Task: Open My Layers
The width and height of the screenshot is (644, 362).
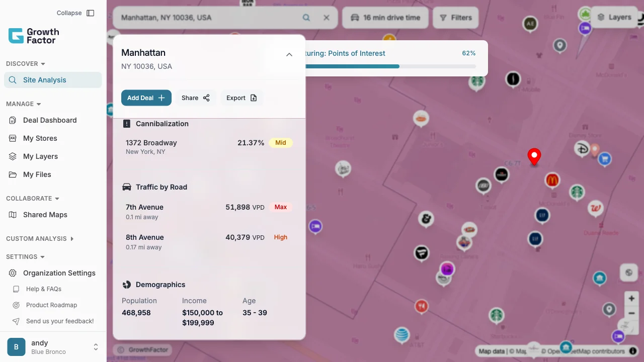Action: (x=40, y=156)
